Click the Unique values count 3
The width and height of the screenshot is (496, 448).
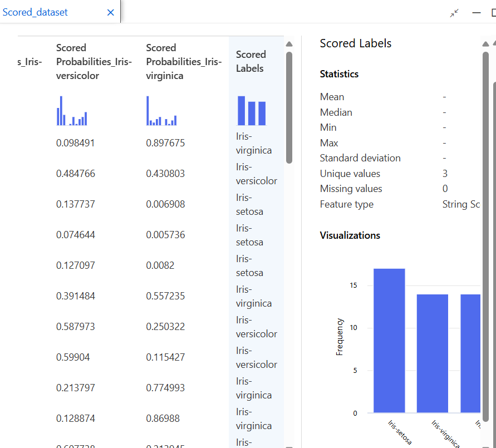tap(445, 174)
